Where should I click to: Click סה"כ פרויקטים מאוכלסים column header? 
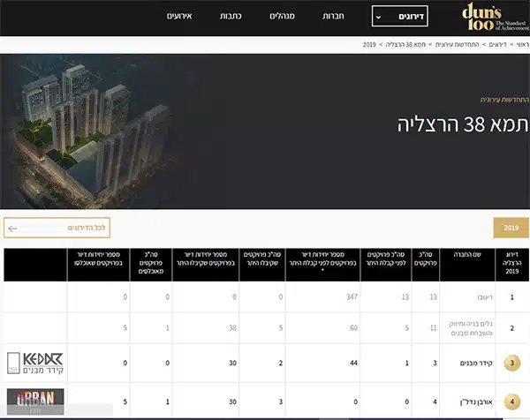click(151, 263)
